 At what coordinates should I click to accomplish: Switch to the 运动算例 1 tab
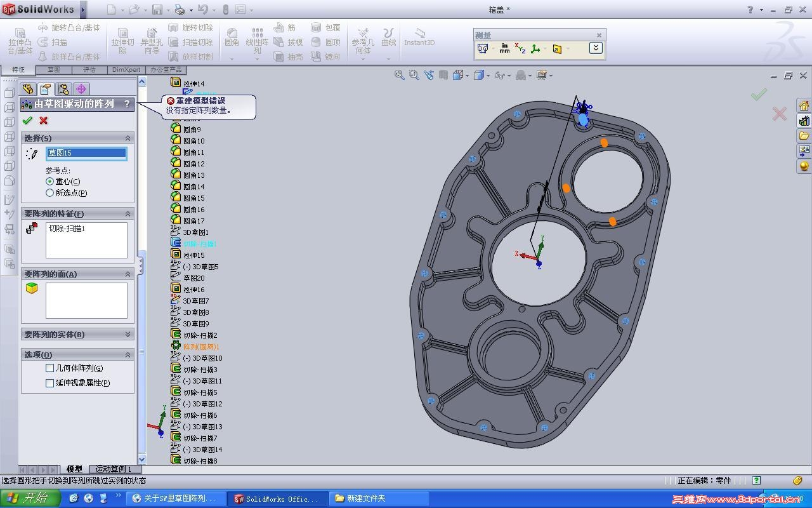[x=114, y=469]
